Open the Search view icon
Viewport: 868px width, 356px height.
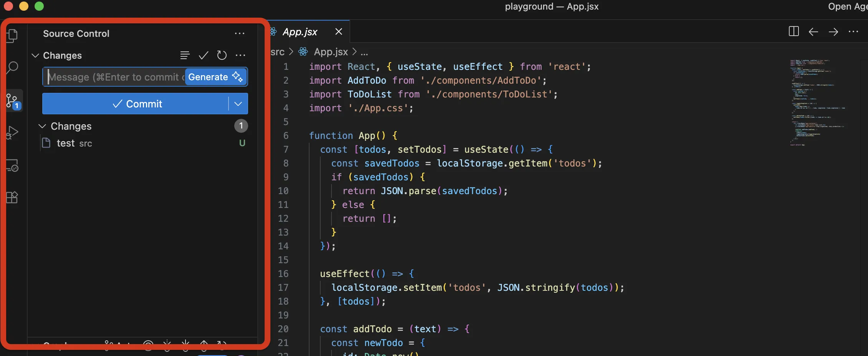[x=12, y=68]
